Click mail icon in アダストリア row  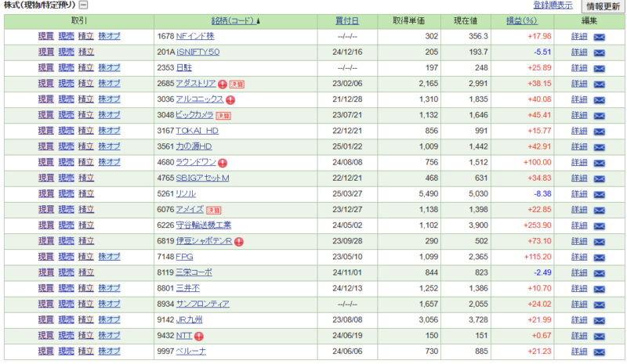tap(599, 85)
